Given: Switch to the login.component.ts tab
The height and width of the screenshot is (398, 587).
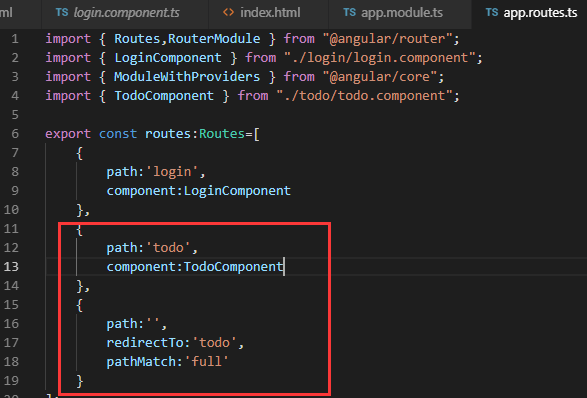Looking at the screenshot, I should click(125, 13).
